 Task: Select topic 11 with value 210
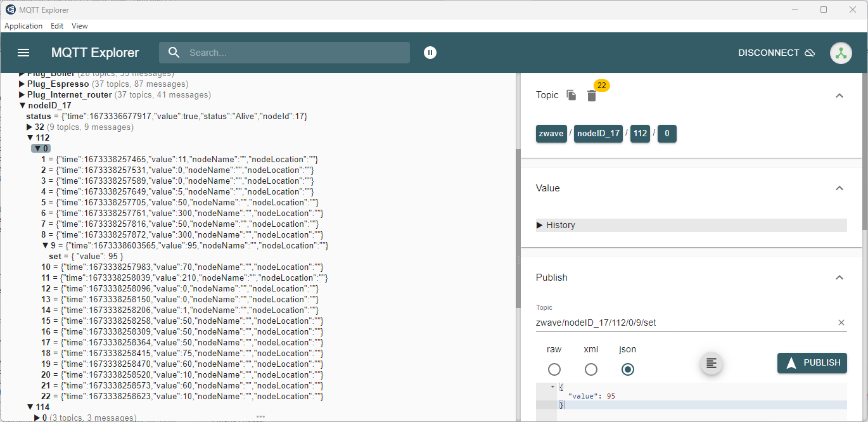tap(184, 278)
